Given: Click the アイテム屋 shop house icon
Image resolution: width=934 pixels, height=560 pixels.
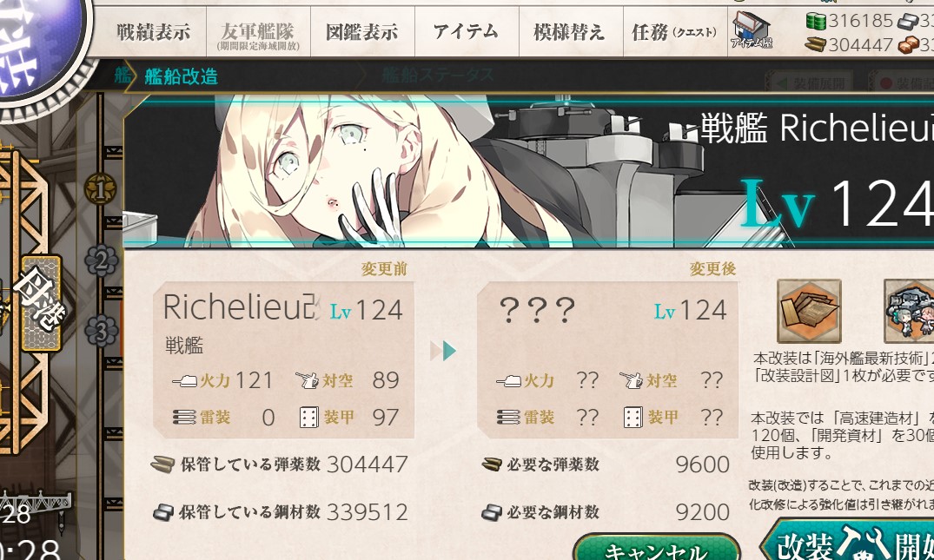Looking at the screenshot, I should click(752, 30).
